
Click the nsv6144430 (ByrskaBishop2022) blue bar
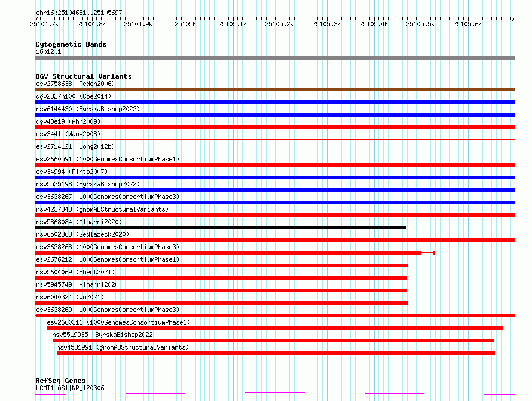pyautogui.click(x=275, y=115)
